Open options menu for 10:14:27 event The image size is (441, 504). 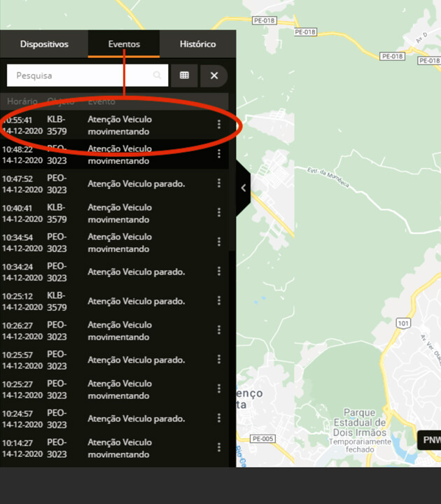(219, 447)
